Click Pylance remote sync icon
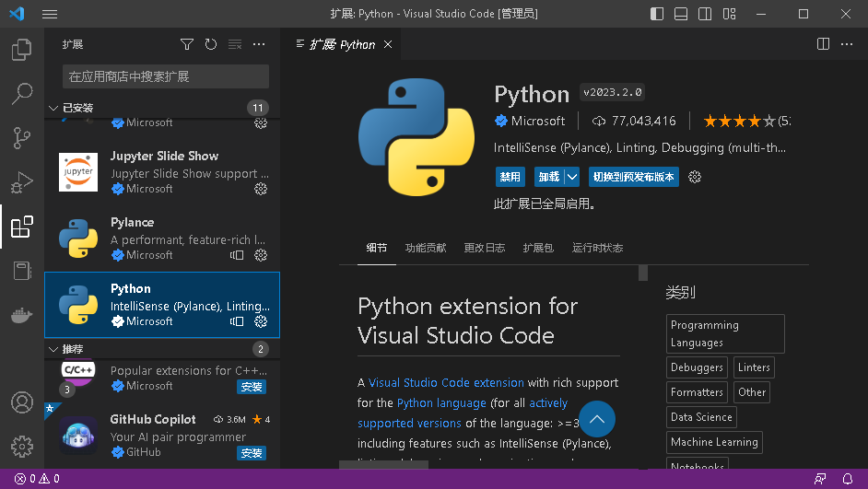This screenshot has width=868, height=489. tap(237, 255)
